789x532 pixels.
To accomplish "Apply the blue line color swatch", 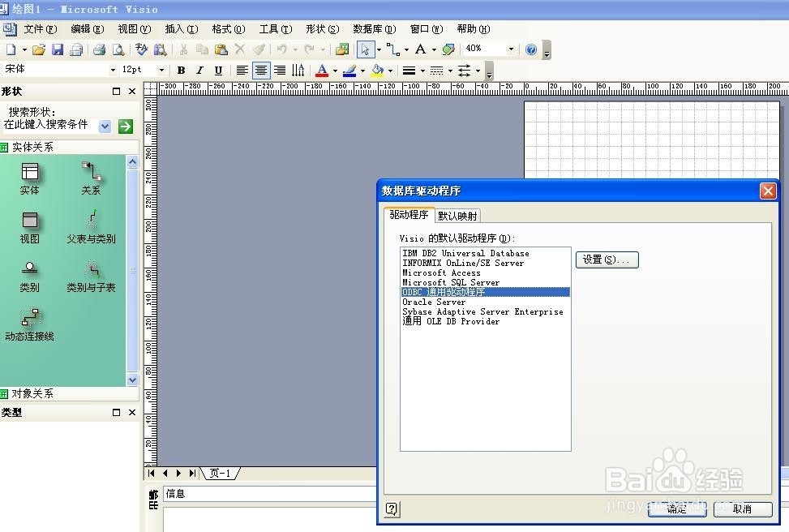I will pos(349,71).
